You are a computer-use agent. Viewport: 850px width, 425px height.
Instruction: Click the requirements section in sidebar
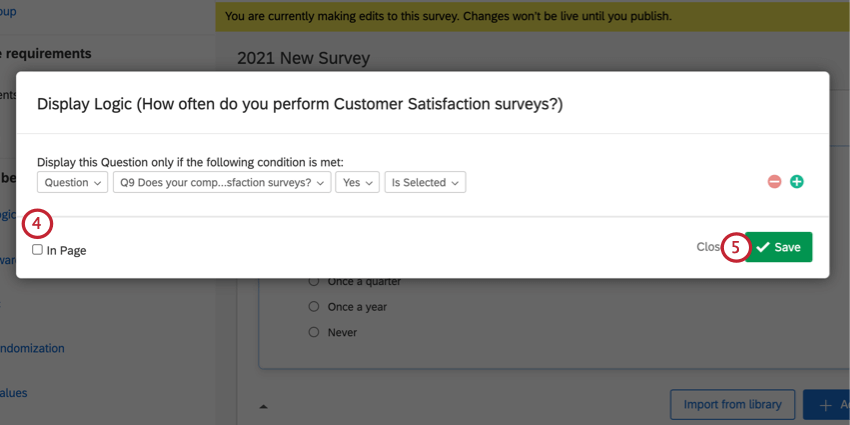(46, 53)
